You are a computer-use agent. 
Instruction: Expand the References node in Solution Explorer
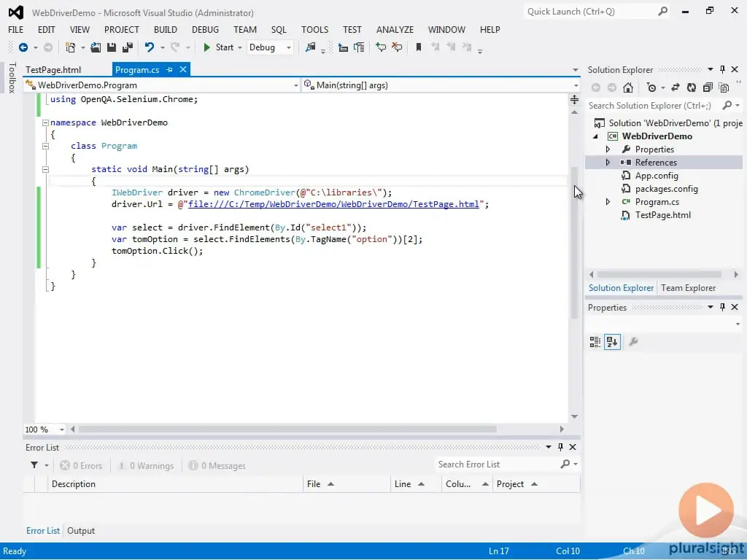click(608, 163)
